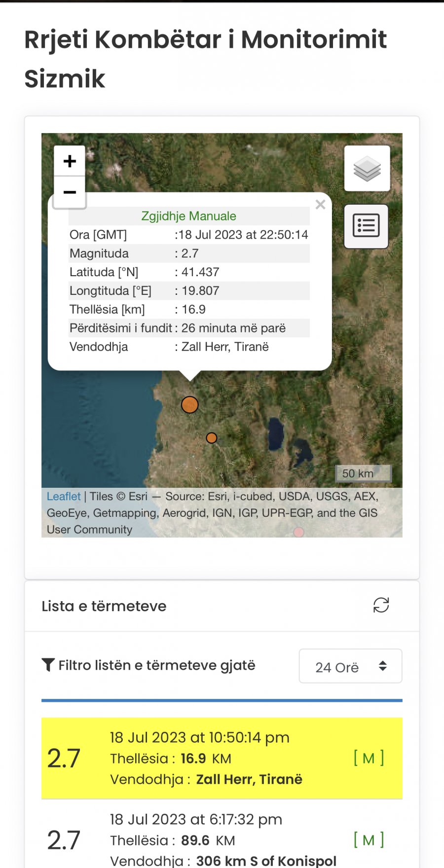
Task: Click the latitude value 41.437
Action: point(200,272)
